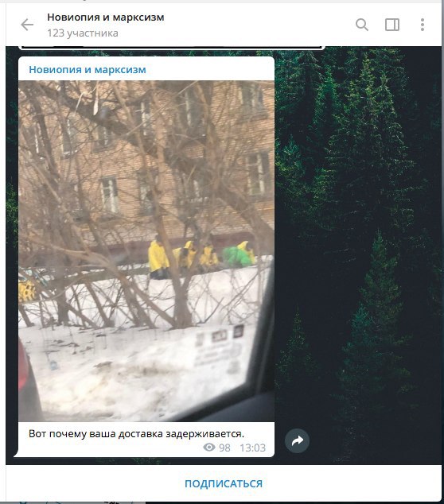Click the eye views icon on message
This screenshot has width=444, height=504.
pos(209,447)
